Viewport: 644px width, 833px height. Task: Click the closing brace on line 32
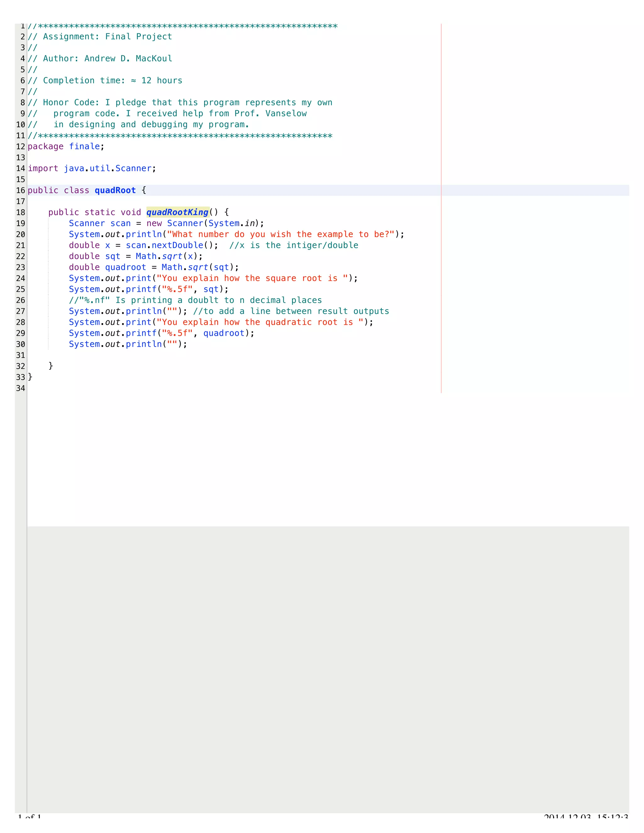point(51,366)
